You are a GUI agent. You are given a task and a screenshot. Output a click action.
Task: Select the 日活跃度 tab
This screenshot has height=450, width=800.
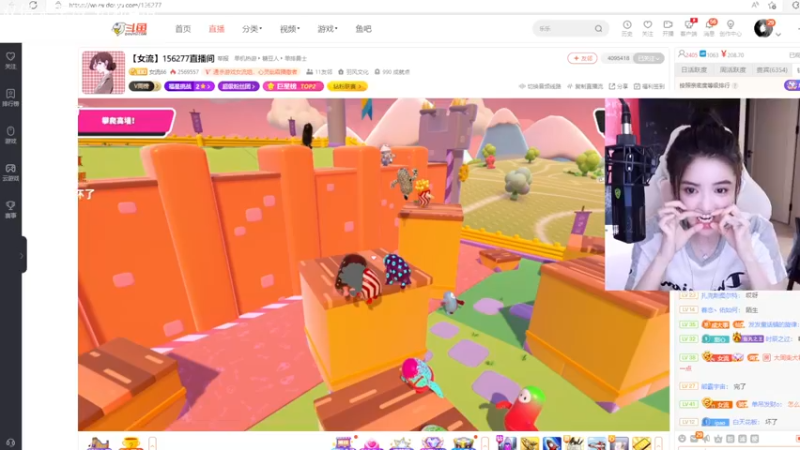click(x=693, y=69)
